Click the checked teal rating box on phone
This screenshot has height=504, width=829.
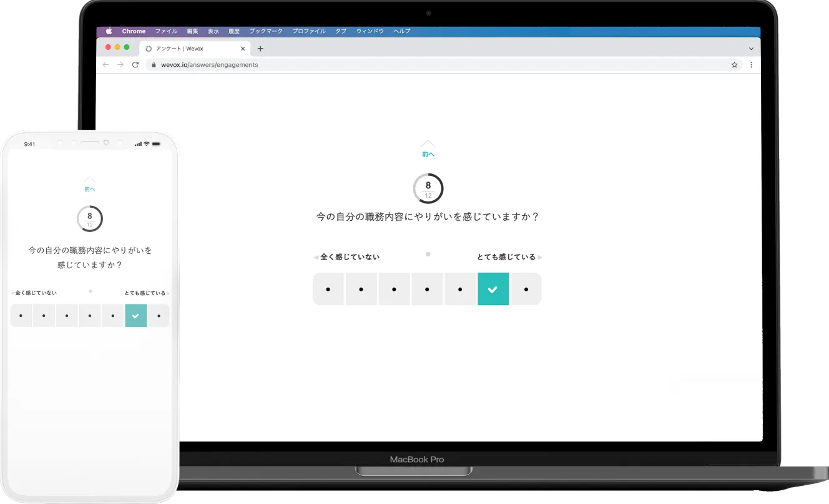click(x=135, y=316)
